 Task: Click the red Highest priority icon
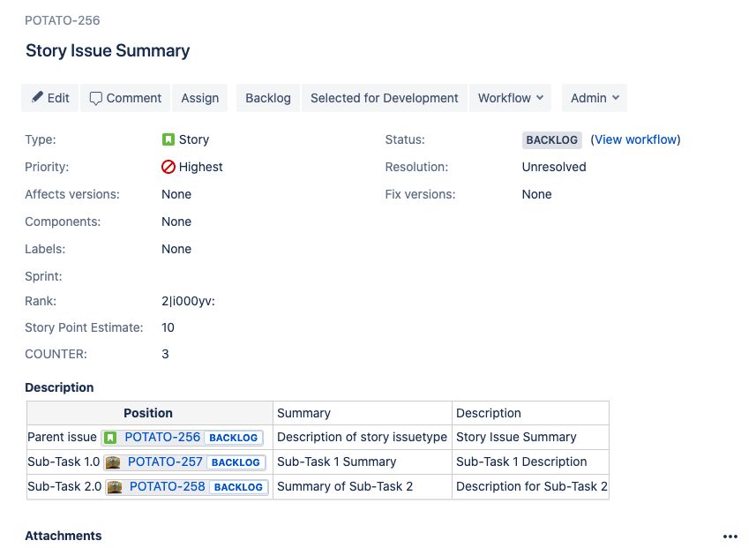(168, 167)
